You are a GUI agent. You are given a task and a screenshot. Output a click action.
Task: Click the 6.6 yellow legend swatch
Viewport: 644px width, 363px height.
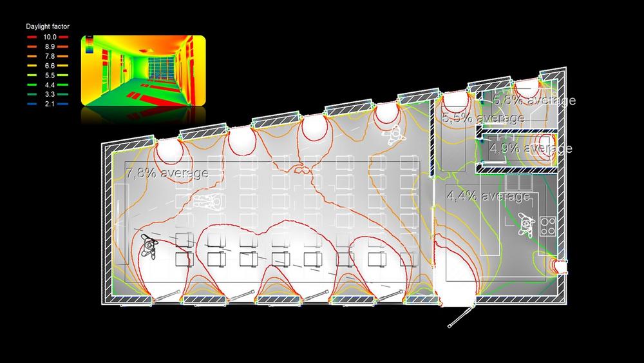click(32, 66)
